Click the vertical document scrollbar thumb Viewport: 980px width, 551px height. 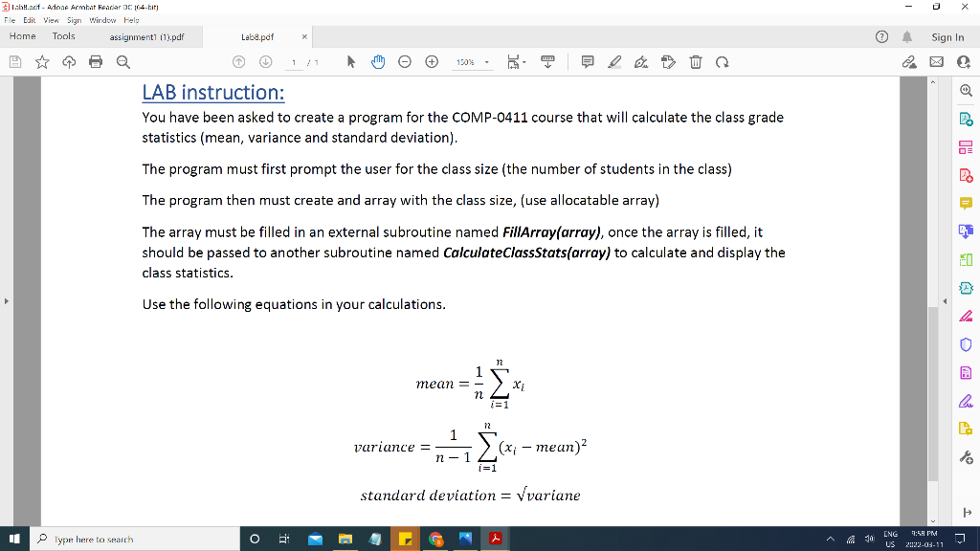pos(933,395)
